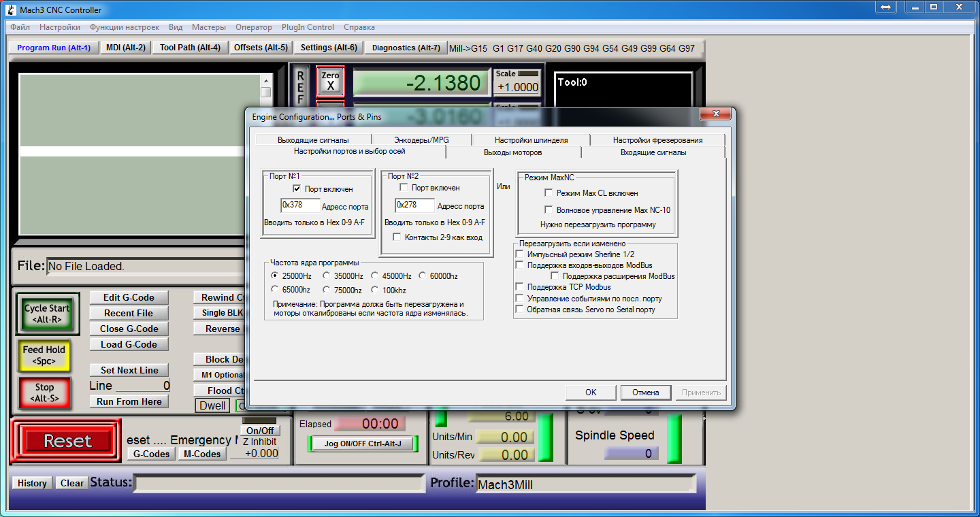Enable Поддержка расширения ModBus
The width and height of the screenshot is (980, 517).
555,276
